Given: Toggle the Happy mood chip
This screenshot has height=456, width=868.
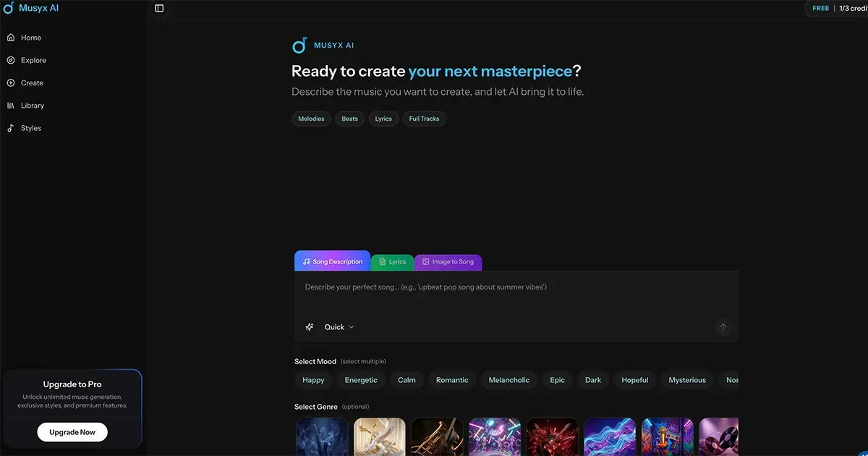Looking at the screenshot, I should click(x=313, y=380).
